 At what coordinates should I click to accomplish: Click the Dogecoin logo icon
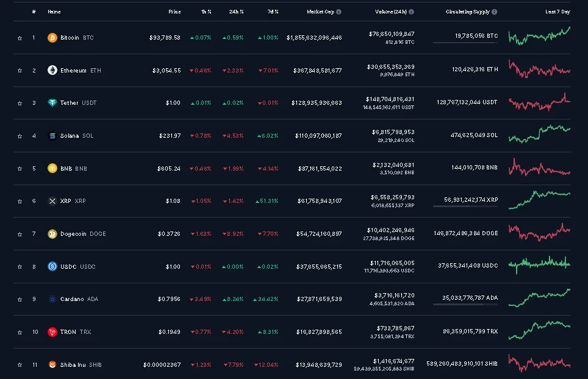click(x=52, y=234)
